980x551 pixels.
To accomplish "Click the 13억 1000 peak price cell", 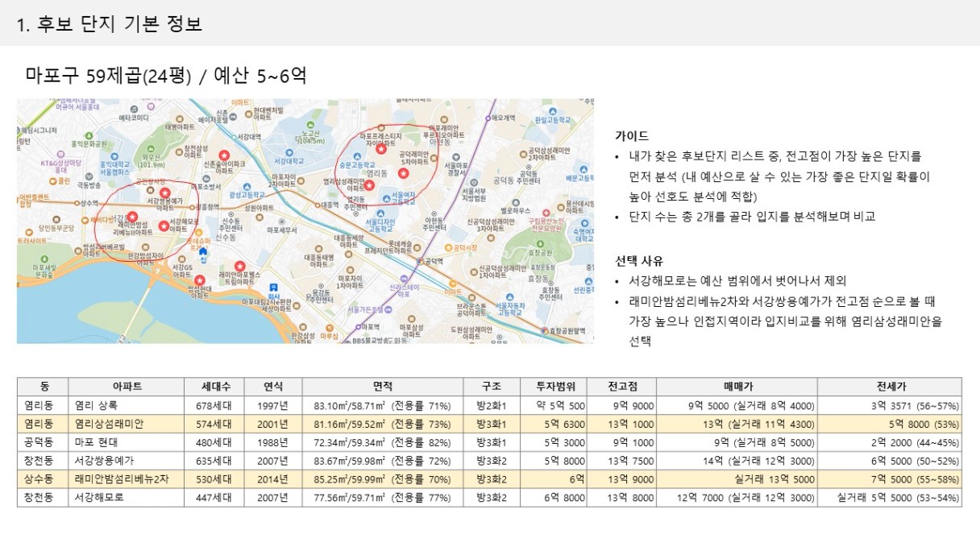I will [x=621, y=424].
